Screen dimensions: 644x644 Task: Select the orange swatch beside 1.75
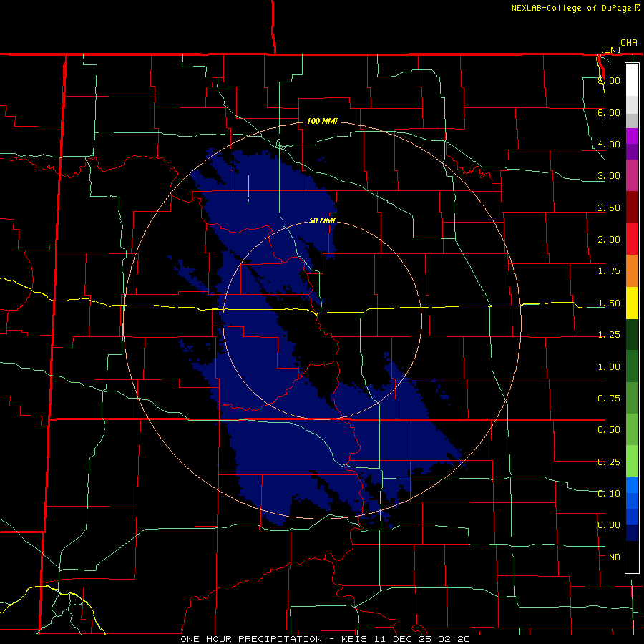(632, 271)
